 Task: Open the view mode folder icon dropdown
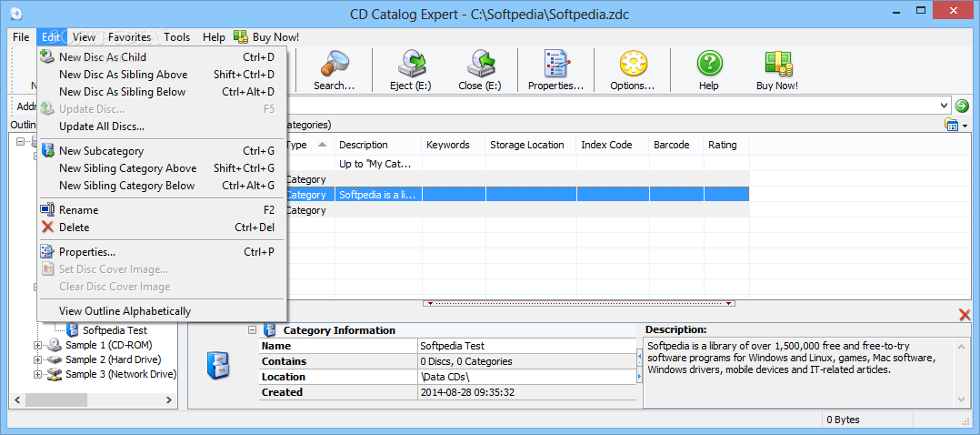[x=956, y=126]
